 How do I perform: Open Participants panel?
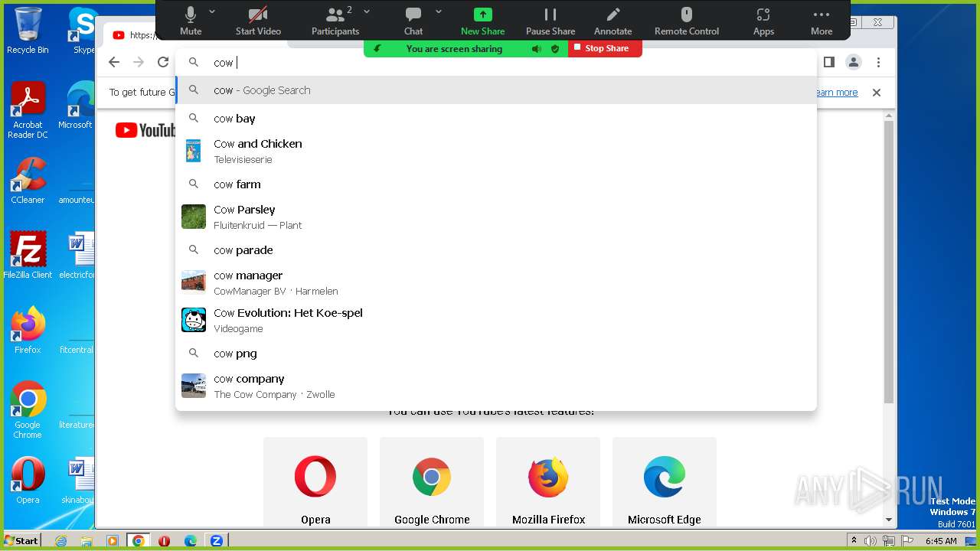335,21
